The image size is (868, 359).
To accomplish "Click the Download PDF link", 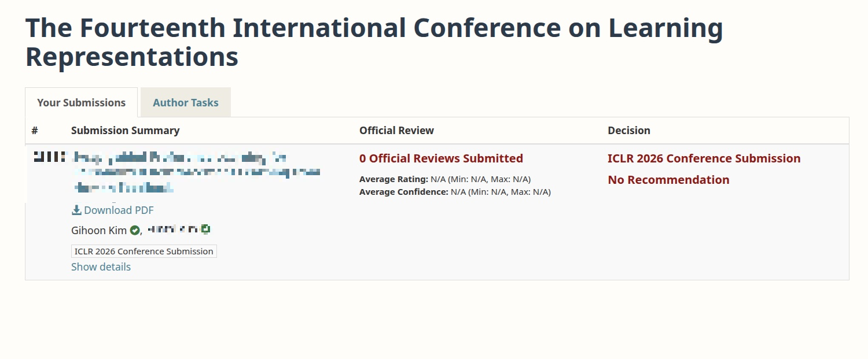I will click(113, 210).
